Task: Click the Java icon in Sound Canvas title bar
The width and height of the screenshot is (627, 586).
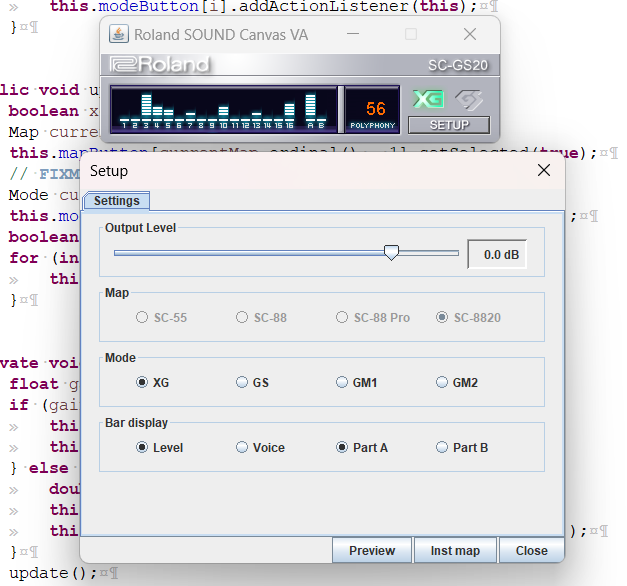Action: 119,34
